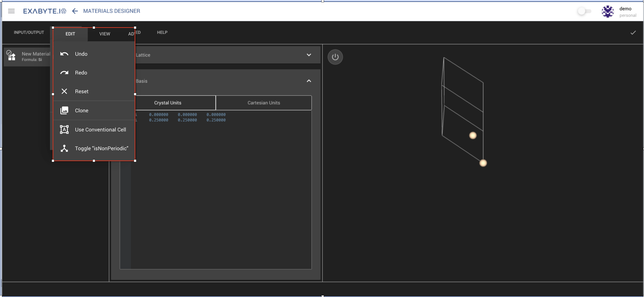Click the Redo icon in the Edit menu
The width and height of the screenshot is (644, 297).
pyautogui.click(x=64, y=73)
